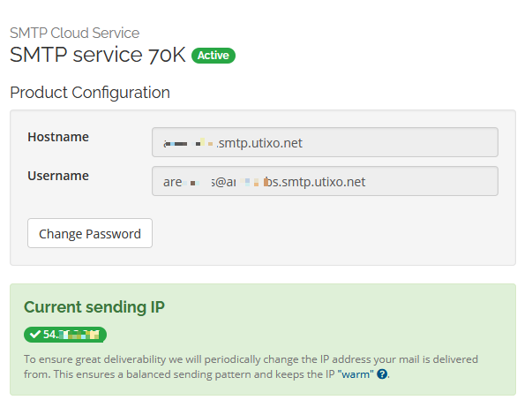This screenshot has height=415, width=532.
Task: Click the current sending IP badge
Action: click(65, 335)
